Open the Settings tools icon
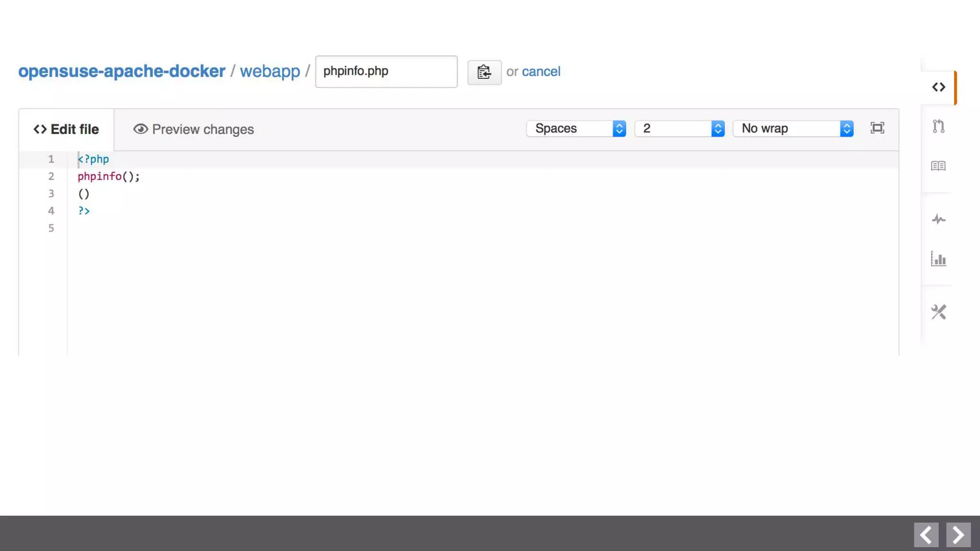This screenshot has width=980, height=551. [x=938, y=312]
